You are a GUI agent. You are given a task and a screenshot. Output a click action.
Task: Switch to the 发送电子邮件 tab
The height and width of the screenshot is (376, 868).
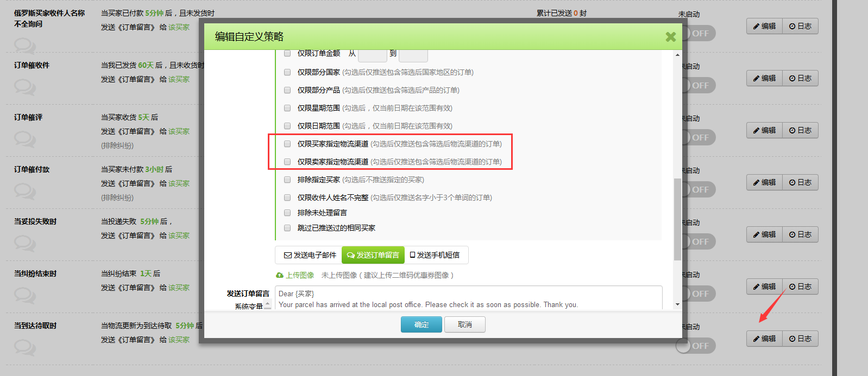click(310, 255)
